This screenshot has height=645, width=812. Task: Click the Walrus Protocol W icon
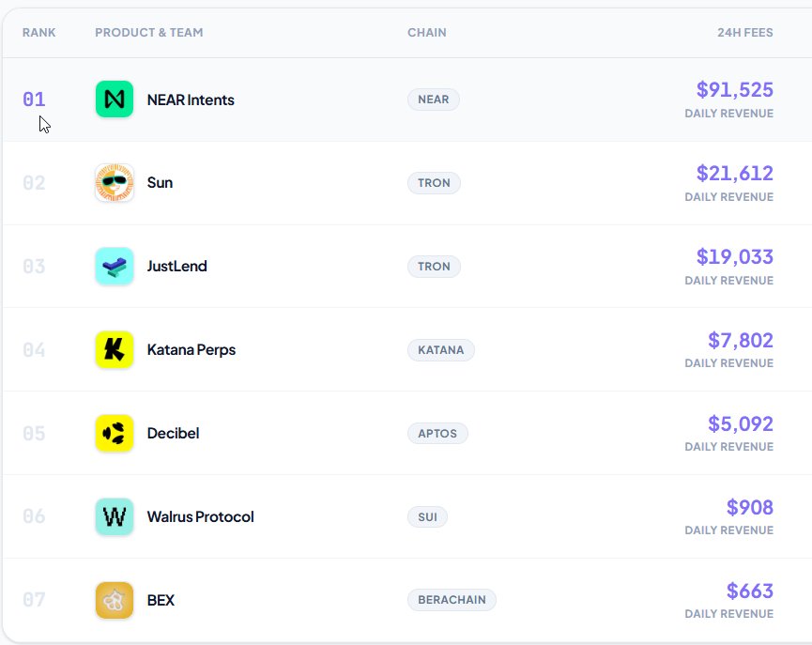[115, 517]
